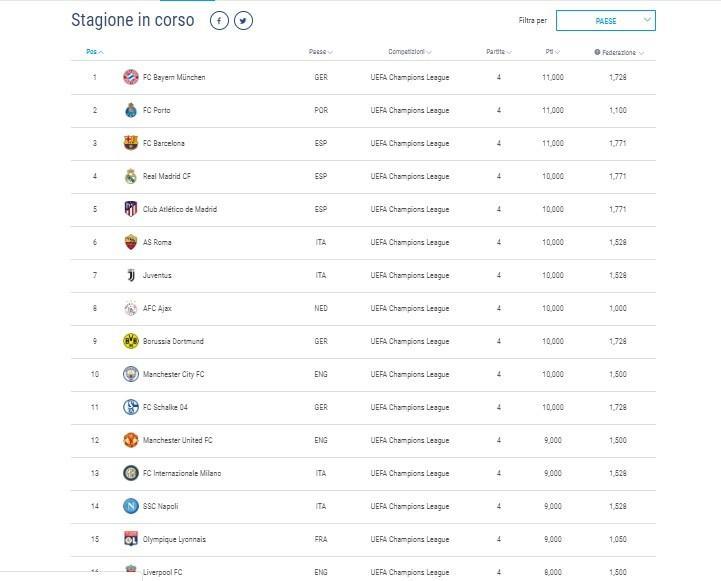Viewport: 721px width, 581px height.
Task: Click the AS Roma crest
Action: [x=131, y=242]
